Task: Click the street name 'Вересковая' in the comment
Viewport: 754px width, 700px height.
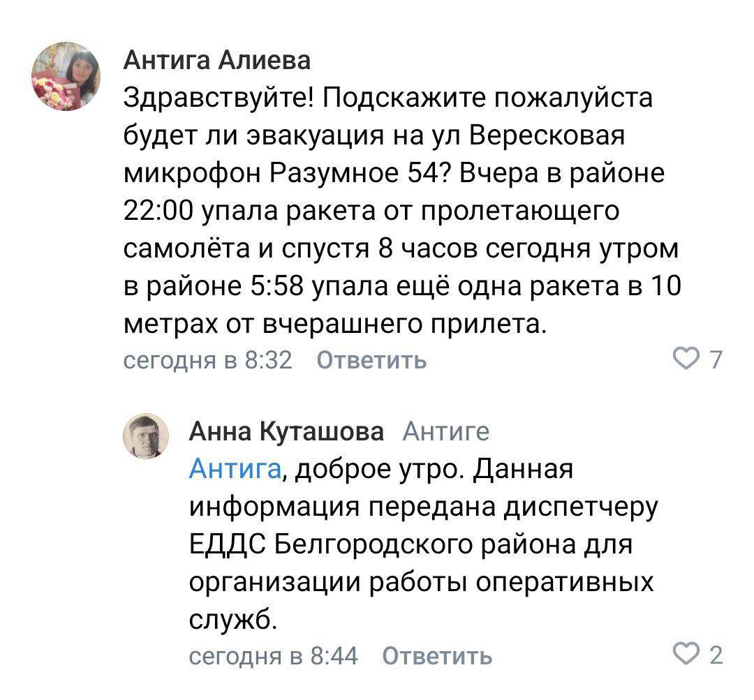Action: tap(545, 135)
